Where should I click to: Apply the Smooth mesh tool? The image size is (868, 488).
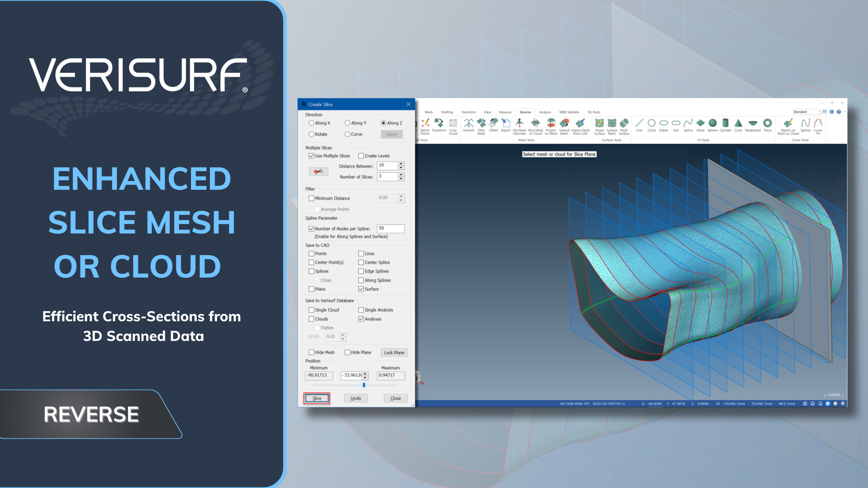(x=469, y=125)
